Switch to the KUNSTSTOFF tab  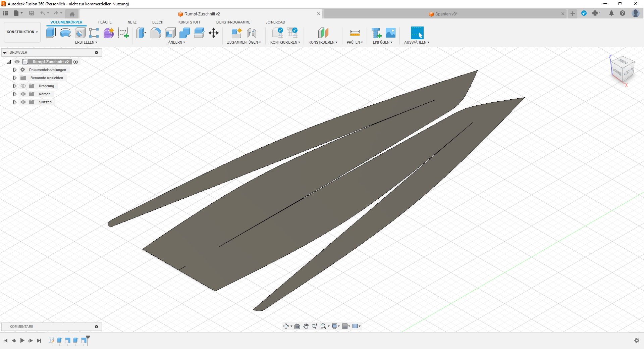click(190, 22)
